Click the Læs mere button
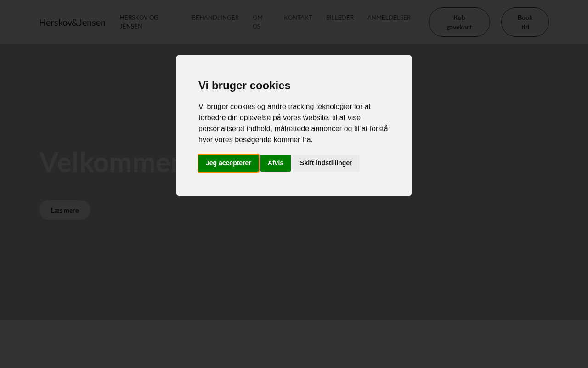 [65, 210]
